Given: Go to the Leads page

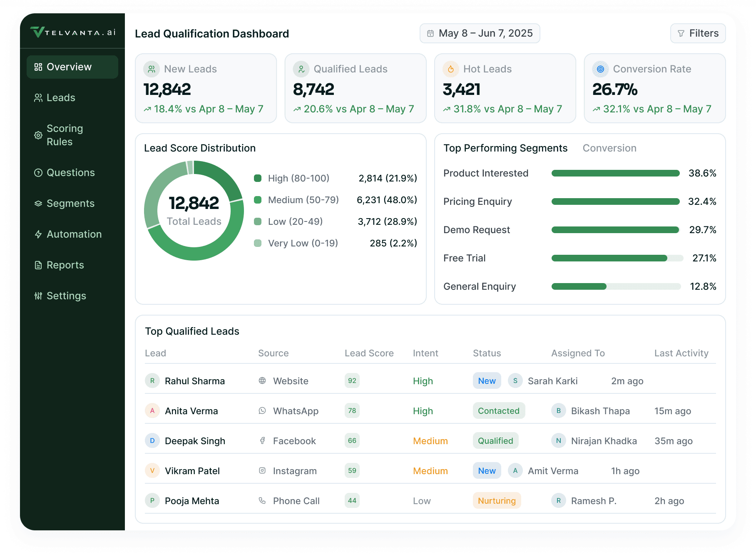Looking at the screenshot, I should (72, 98).
